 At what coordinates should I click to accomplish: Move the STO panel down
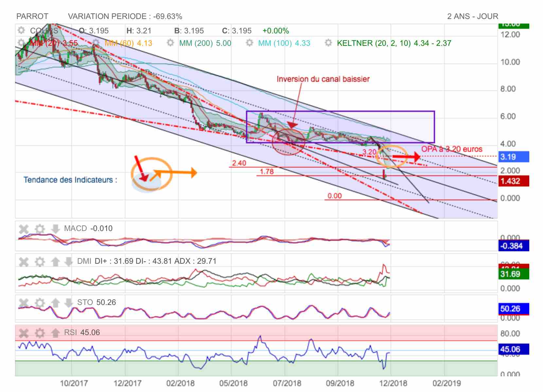(68, 303)
